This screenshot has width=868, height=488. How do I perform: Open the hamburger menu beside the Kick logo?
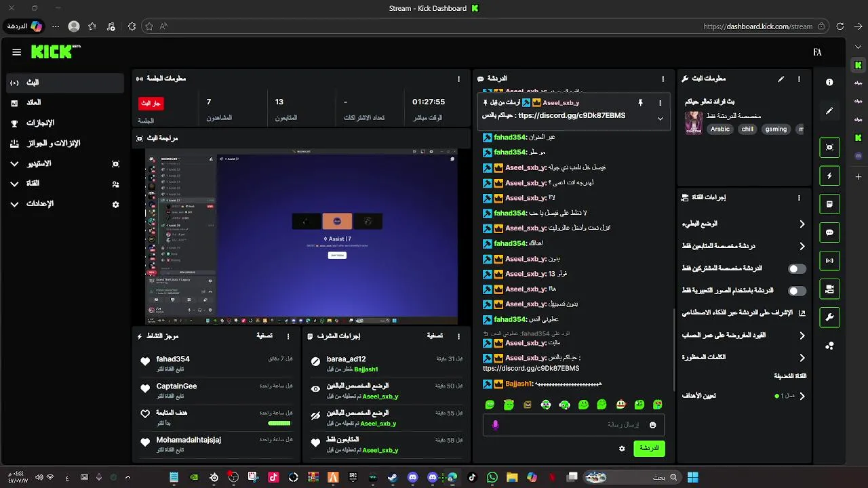16,52
